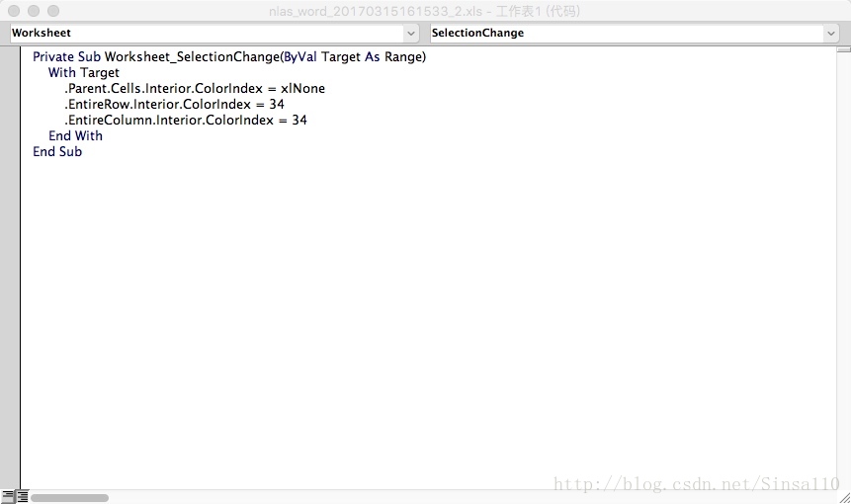Click the zoom window button
Screen dimensions: 851x504
pyautogui.click(x=53, y=11)
